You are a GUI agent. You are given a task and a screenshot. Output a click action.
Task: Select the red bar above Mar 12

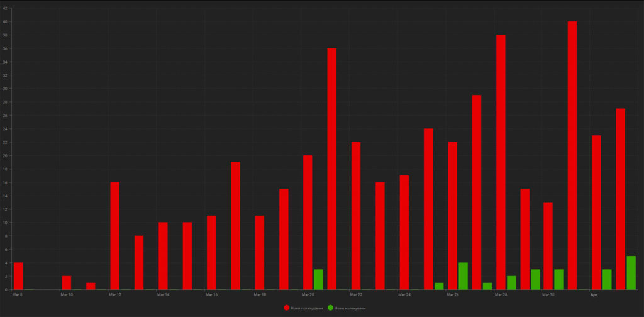coord(114,236)
